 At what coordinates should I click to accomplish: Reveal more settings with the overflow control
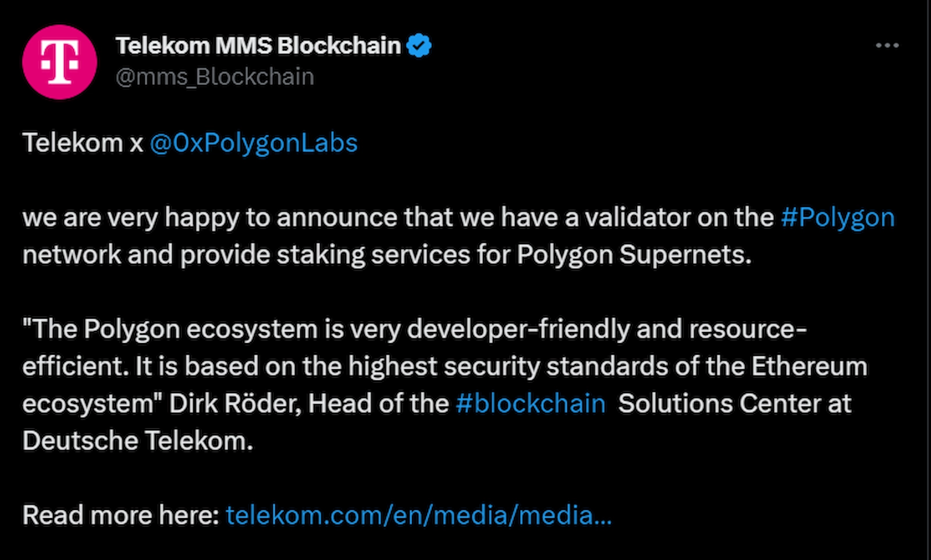(x=887, y=45)
